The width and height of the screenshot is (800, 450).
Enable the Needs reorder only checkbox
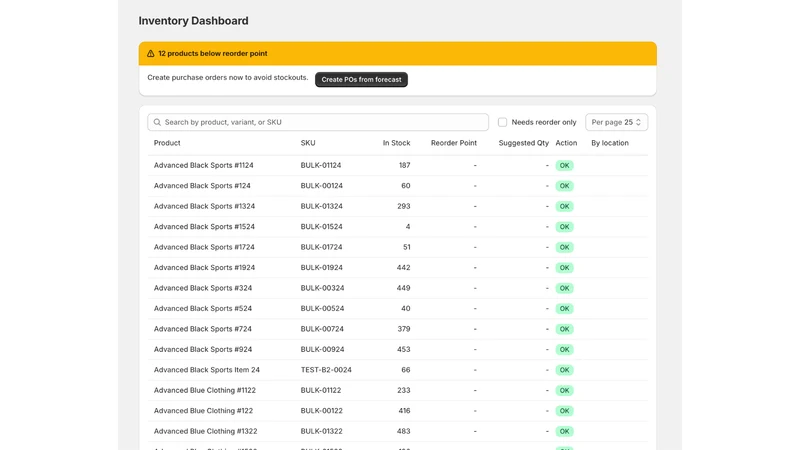[x=503, y=122]
